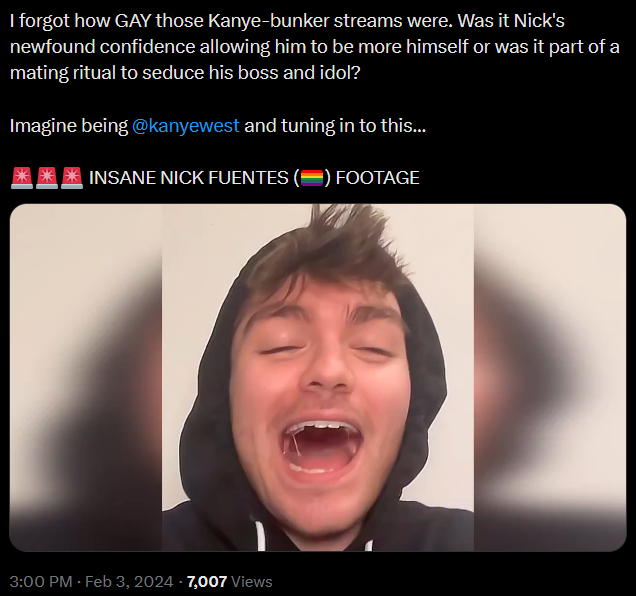Click the mating ritual sentence line
This screenshot has width=636, height=596.
[185, 73]
